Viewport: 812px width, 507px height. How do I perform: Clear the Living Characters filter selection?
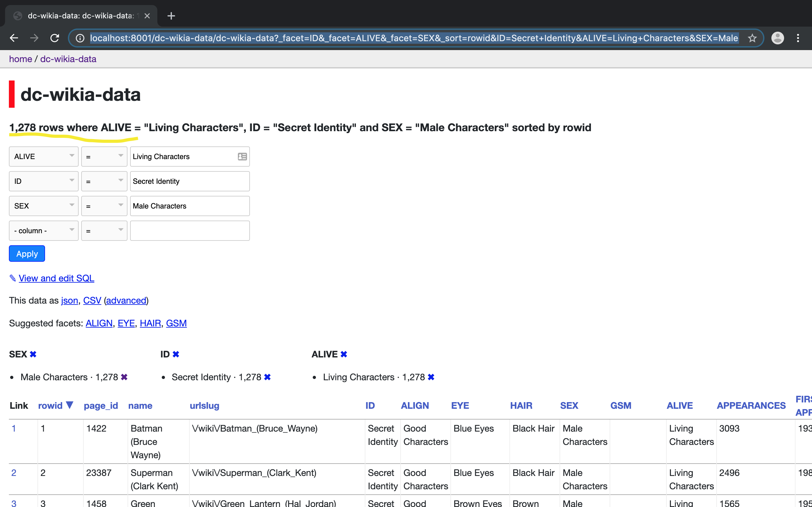point(431,377)
